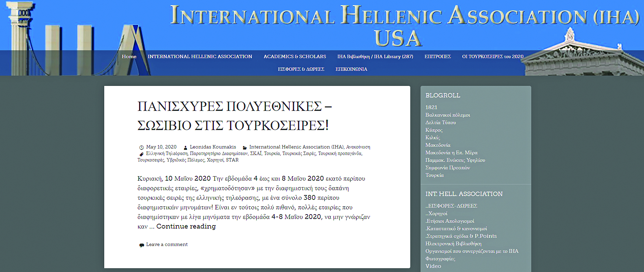644x272 pixels.
Task: Open blogroll link 1821
Action: pyautogui.click(x=431, y=107)
